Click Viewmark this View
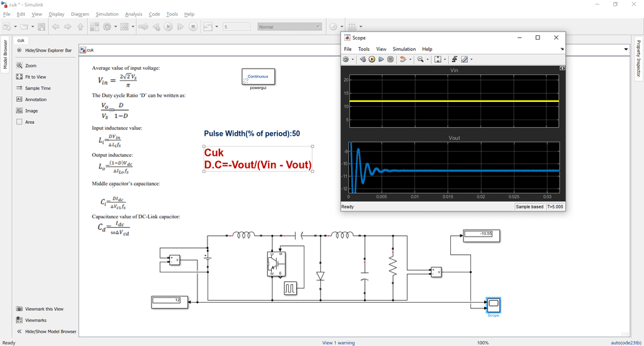 click(40, 309)
